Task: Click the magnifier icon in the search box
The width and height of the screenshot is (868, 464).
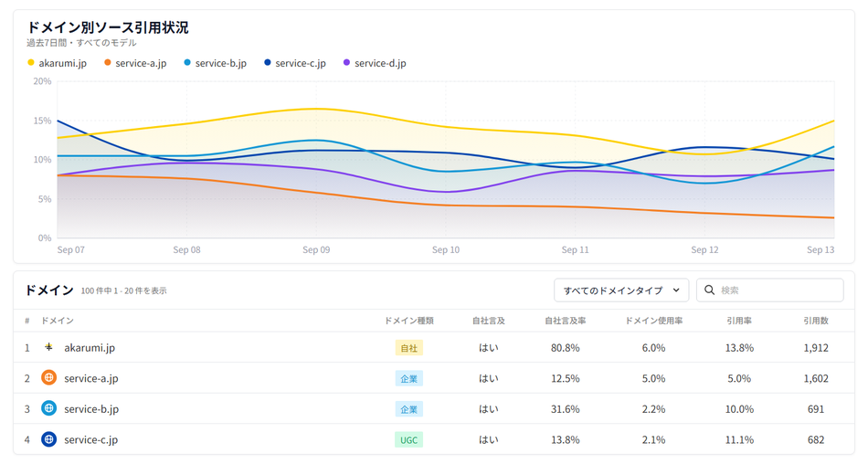Action: pyautogui.click(x=709, y=290)
